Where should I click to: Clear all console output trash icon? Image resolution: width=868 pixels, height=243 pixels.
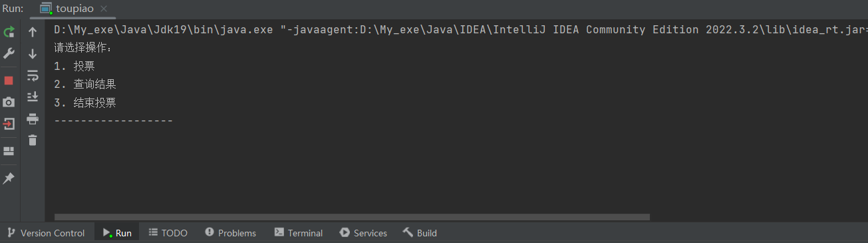32,140
